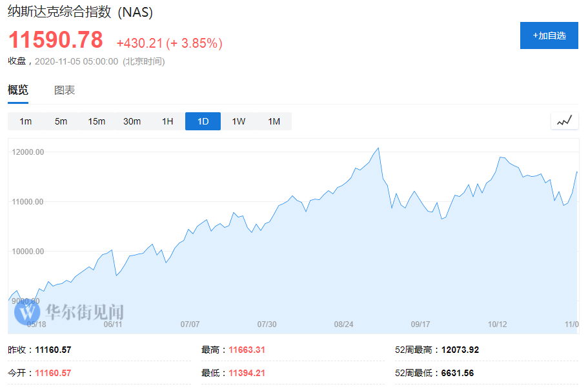Click the title 纳斯达克综合指数 (NAS)
Image resolution: width=588 pixels, height=389 pixels.
pyautogui.click(x=80, y=12)
